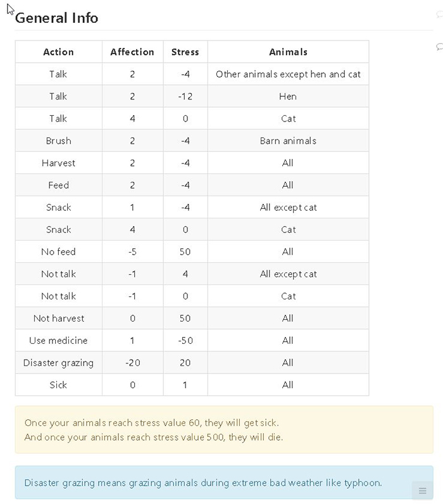The height and width of the screenshot is (504, 443).
Task: Click the blue Disaster grazing explanation note
Action: click(x=224, y=482)
